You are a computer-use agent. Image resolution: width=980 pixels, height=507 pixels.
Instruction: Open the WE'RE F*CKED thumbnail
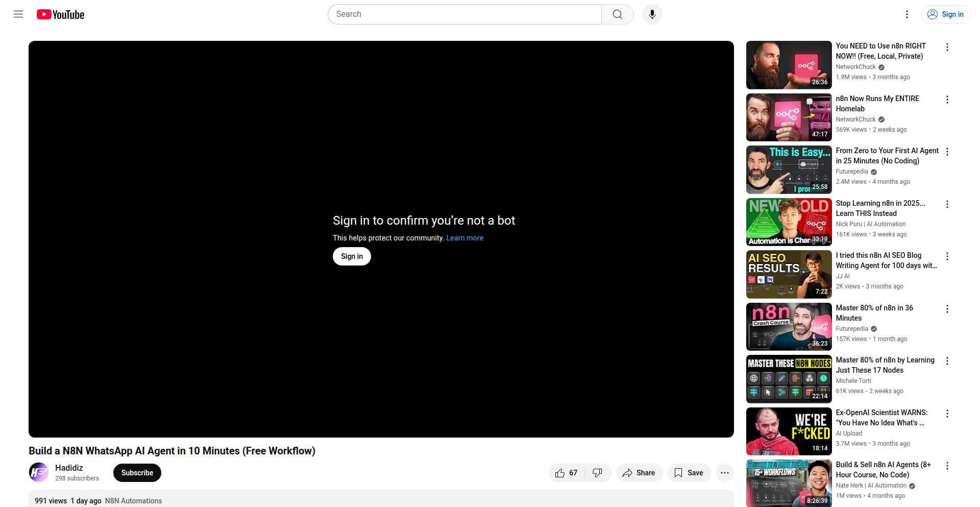click(789, 431)
